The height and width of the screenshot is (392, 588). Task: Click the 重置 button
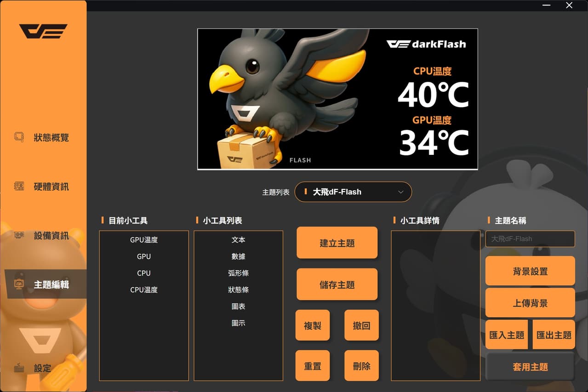[x=313, y=366]
